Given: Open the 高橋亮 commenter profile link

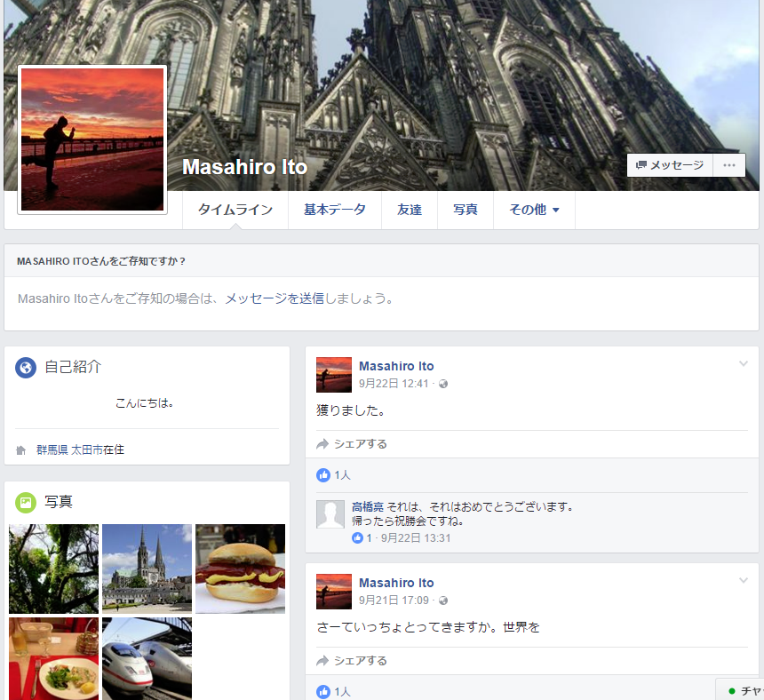Looking at the screenshot, I should 368,506.
